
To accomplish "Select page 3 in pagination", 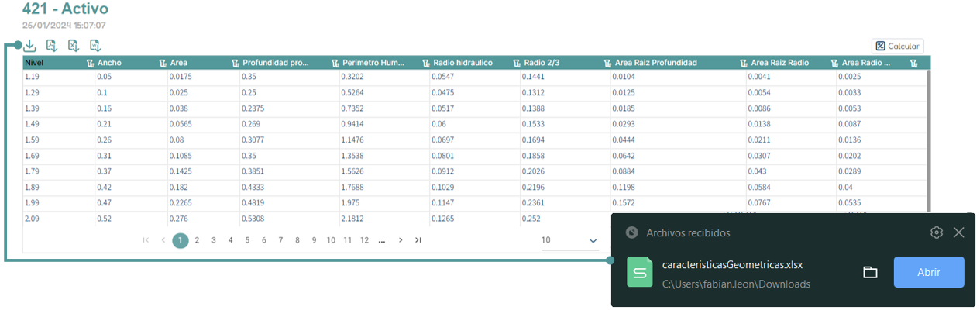I will pos(214,240).
